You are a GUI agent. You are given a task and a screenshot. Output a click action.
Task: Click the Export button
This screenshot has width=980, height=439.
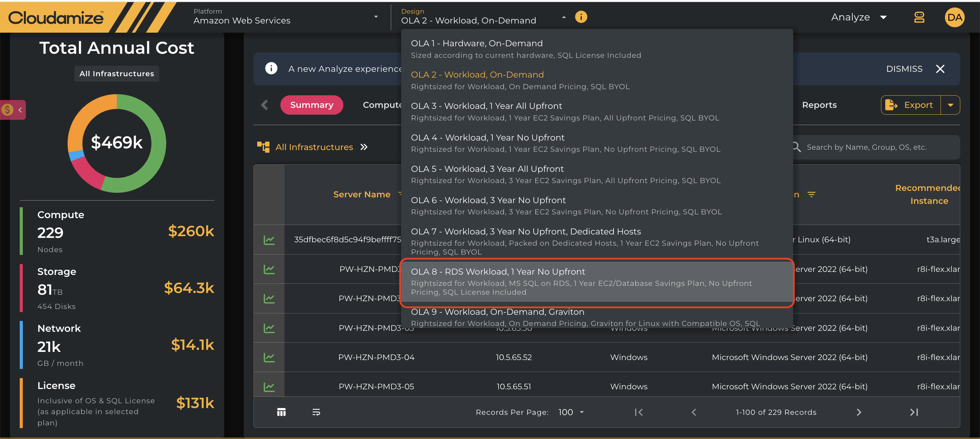pyautogui.click(x=911, y=105)
